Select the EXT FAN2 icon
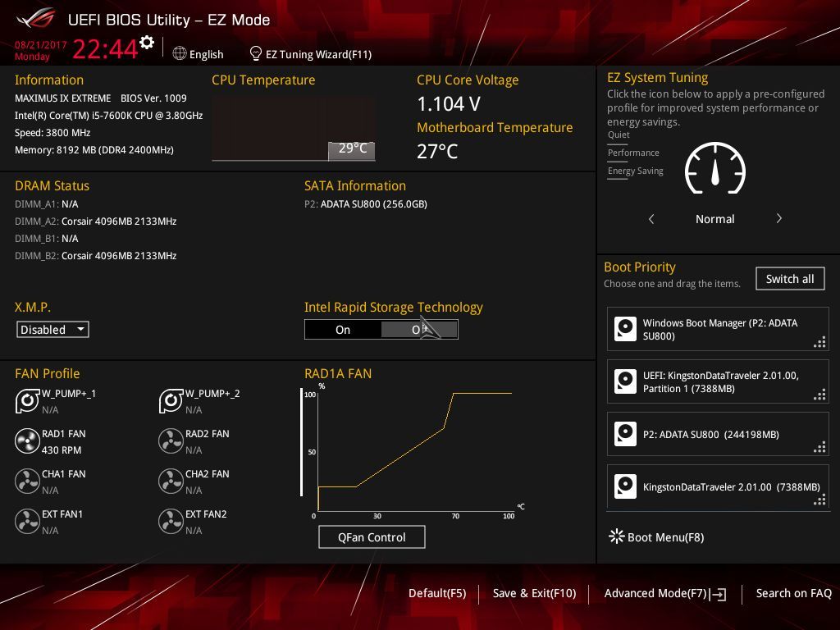The width and height of the screenshot is (840, 630). (171, 521)
